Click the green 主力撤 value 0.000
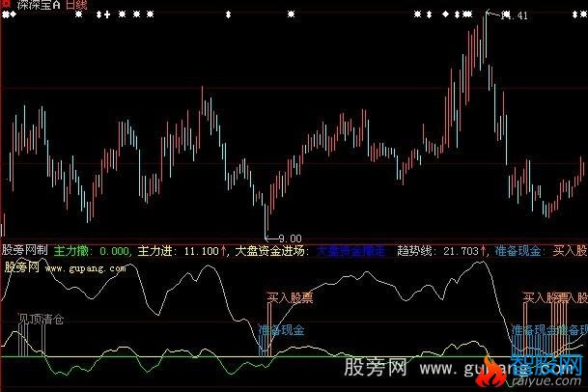The height and width of the screenshot is (392, 588). click(115, 251)
